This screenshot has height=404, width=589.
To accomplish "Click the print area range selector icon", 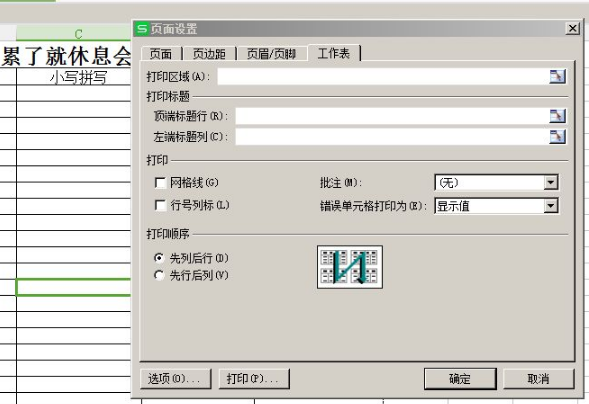I will pos(557,77).
